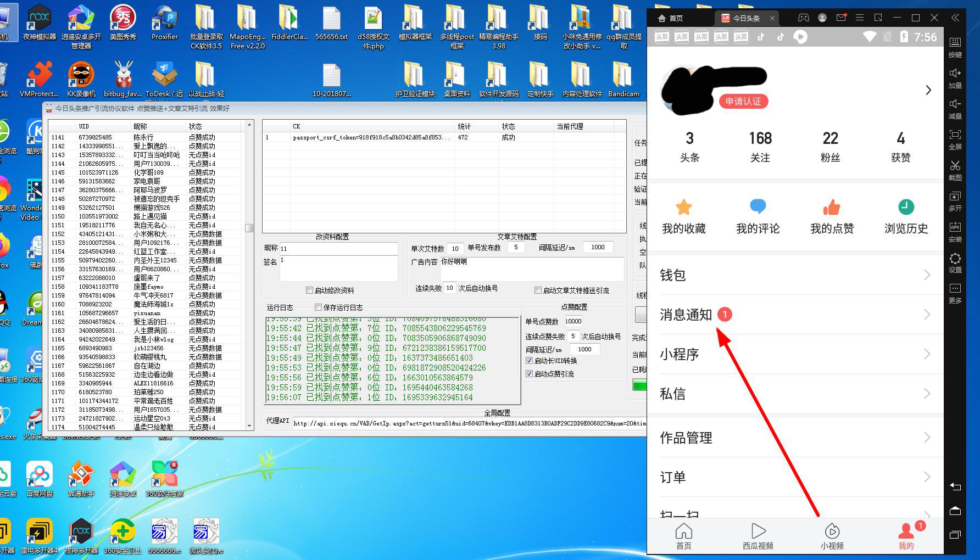Screen dimensions: 980x560
Task: Go to 西瓜视频 in the bottom navigation
Action: pos(758,536)
